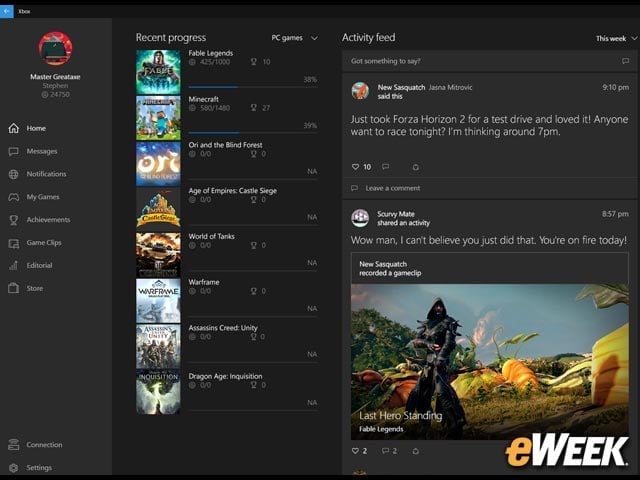Click the World of Tanks title text
Screen dimensions: 640x480
pyautogui.click(x=211, y=236)
